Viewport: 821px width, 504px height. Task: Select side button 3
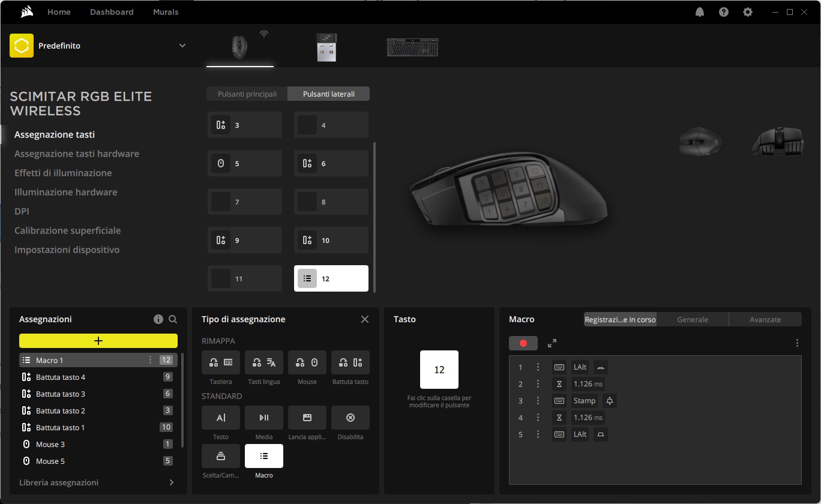(245, 125)
